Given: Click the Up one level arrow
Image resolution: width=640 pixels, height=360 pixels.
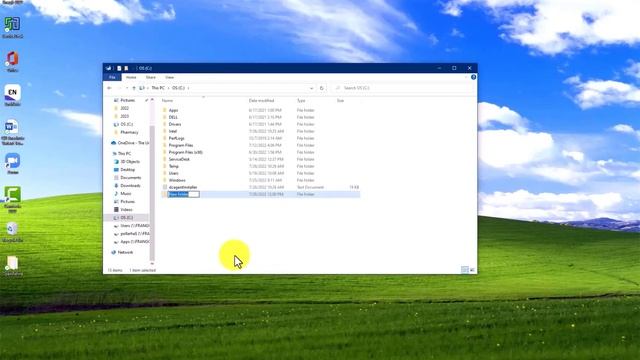Looking at the screenshot, I should point(133,88).
